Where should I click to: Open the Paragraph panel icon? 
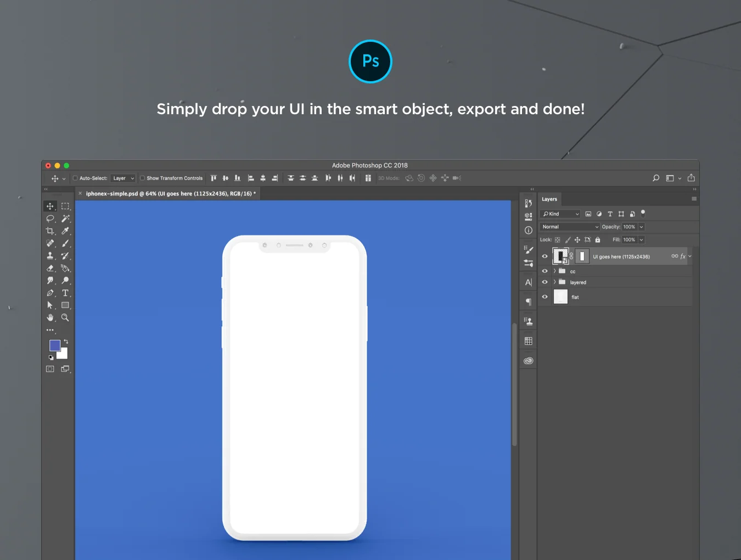pos(528,302)
